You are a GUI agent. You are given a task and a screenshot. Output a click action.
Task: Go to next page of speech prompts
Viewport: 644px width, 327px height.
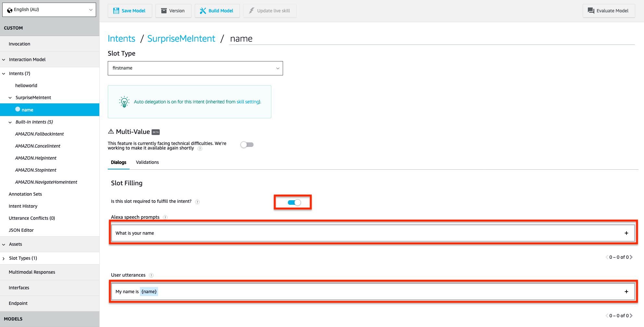631,257
